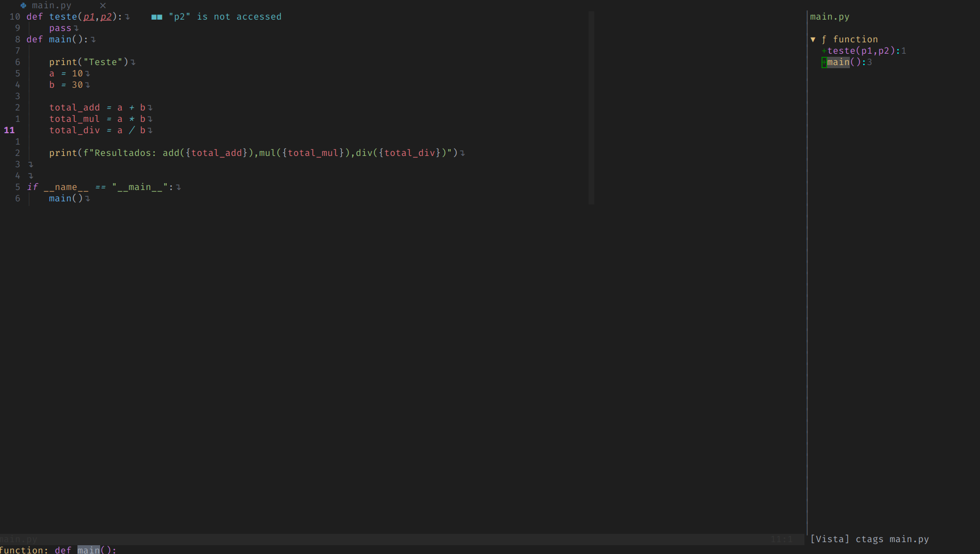Expand the + fold before the main() tag

[823, 62]
